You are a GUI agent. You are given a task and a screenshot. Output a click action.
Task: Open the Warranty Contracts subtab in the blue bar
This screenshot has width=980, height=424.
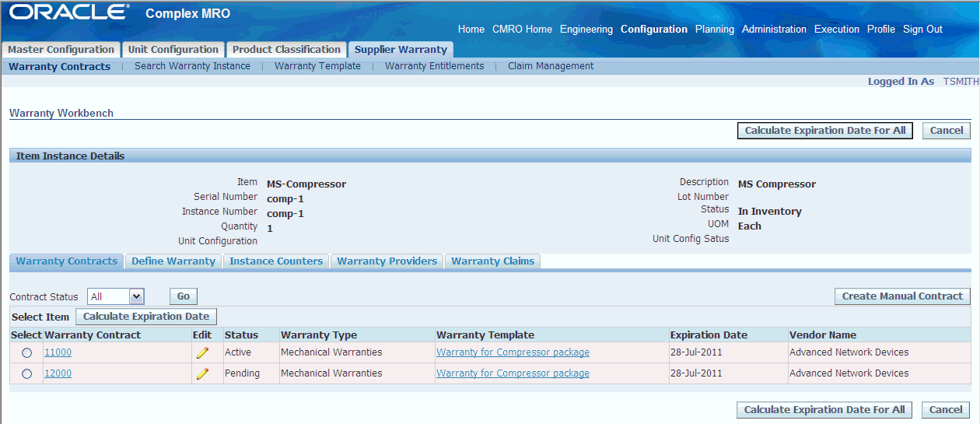pos(59,66)
